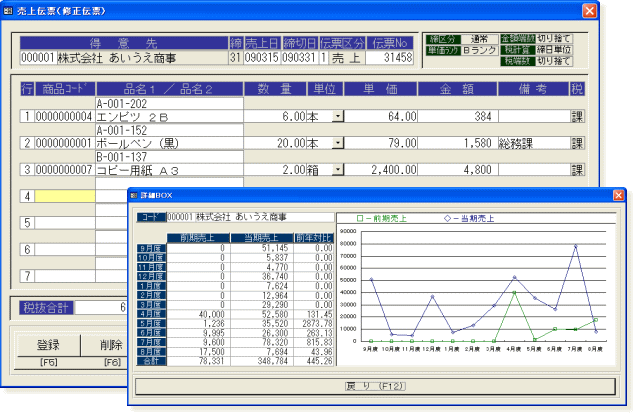Click quantity 6.00 in row 1

[x=275, y=117]
